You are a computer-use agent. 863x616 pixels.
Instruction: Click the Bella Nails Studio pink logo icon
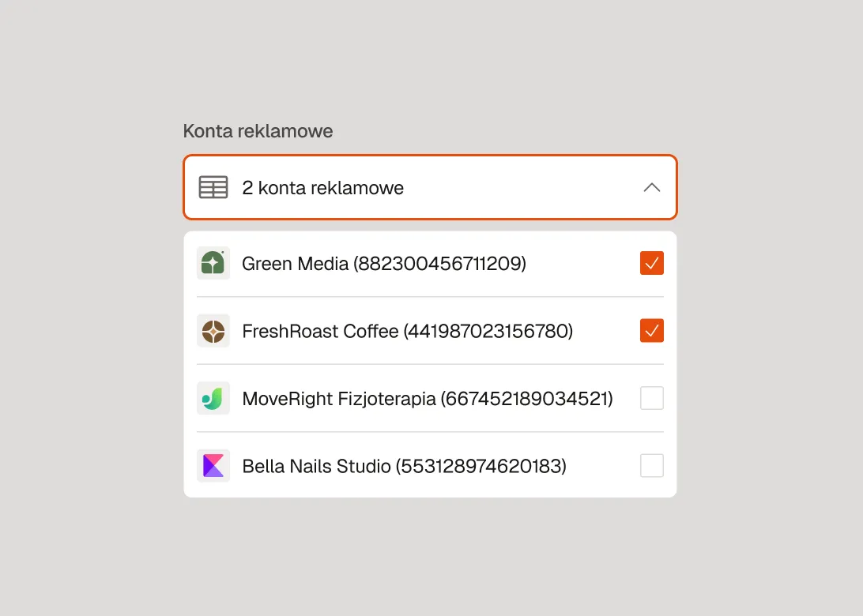pyautogui.click(x=213, y=466)
